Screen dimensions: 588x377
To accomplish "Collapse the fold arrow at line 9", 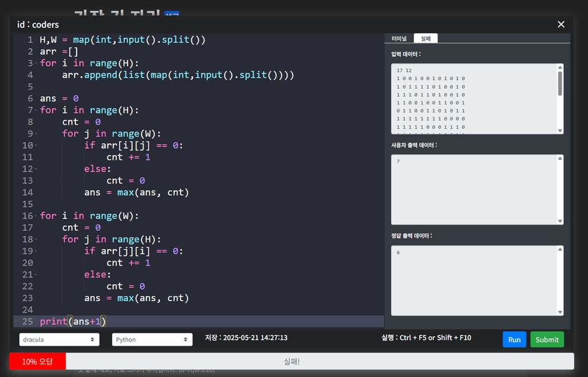I will [36, 134].
